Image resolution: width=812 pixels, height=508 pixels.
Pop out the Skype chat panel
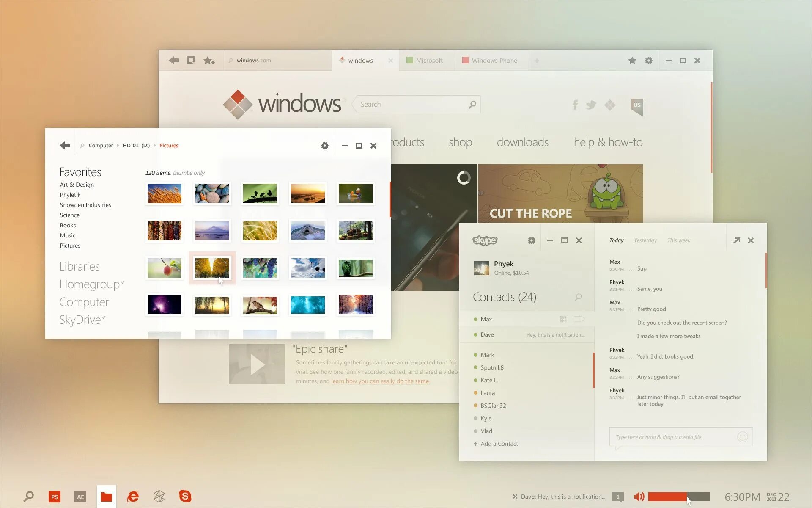coord(737,240)
